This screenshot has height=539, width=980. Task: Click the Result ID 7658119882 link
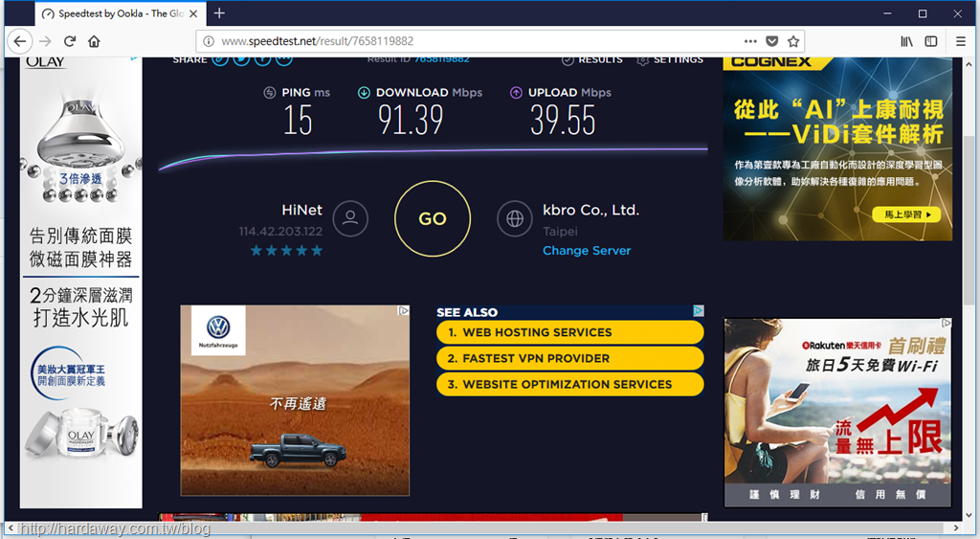442,59
